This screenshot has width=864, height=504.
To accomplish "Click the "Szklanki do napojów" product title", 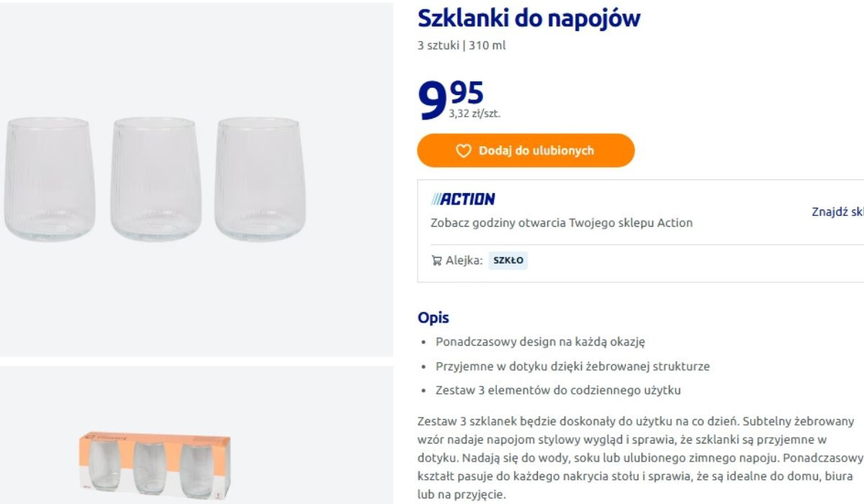I will [528, 19].
